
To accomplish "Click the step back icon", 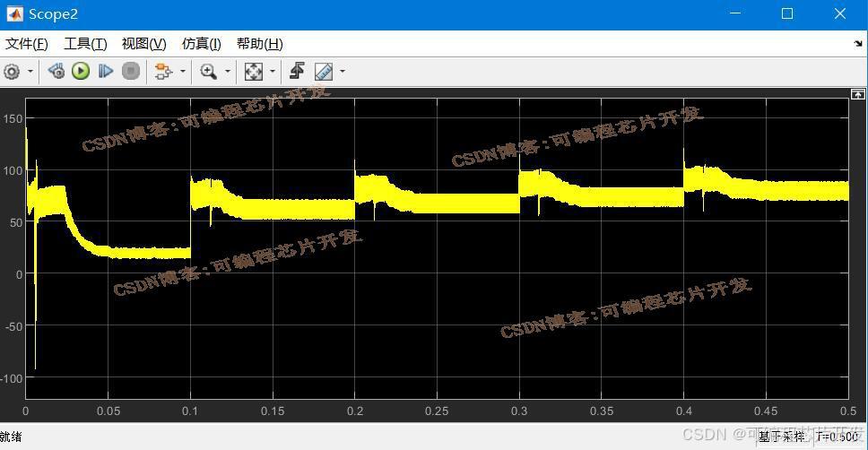I will coord(56,71).
